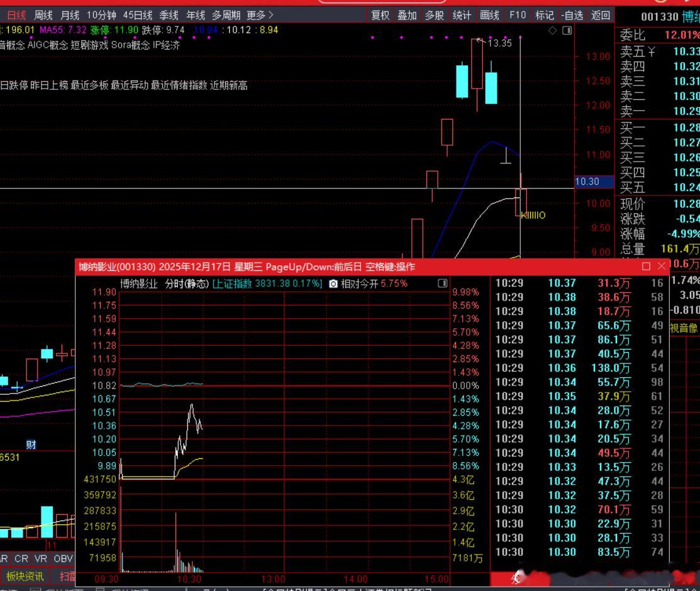The width and height of the screenshot is (700, 591).
Task: Click the 买五 bid price row
Action: click(x=660, y=187)
